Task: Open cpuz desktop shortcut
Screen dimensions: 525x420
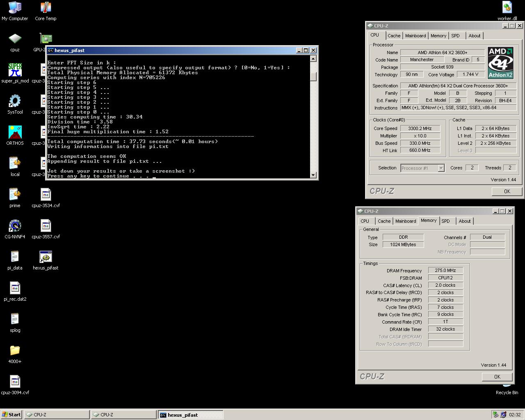Action: click(15, 42)
